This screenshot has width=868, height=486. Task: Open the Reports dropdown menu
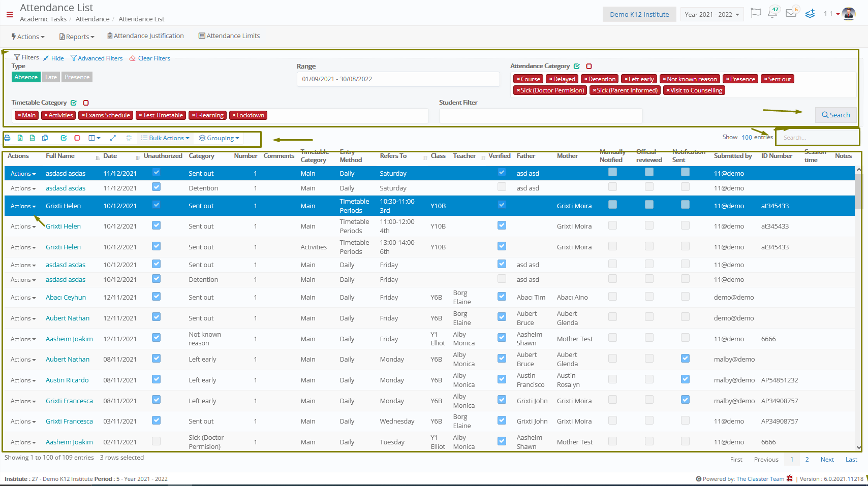click(77, 37)
